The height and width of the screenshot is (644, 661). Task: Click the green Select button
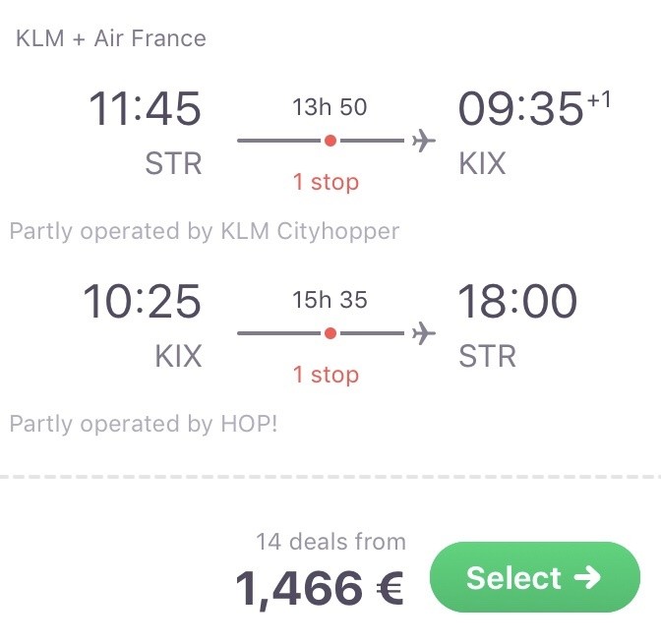point(535,577)
